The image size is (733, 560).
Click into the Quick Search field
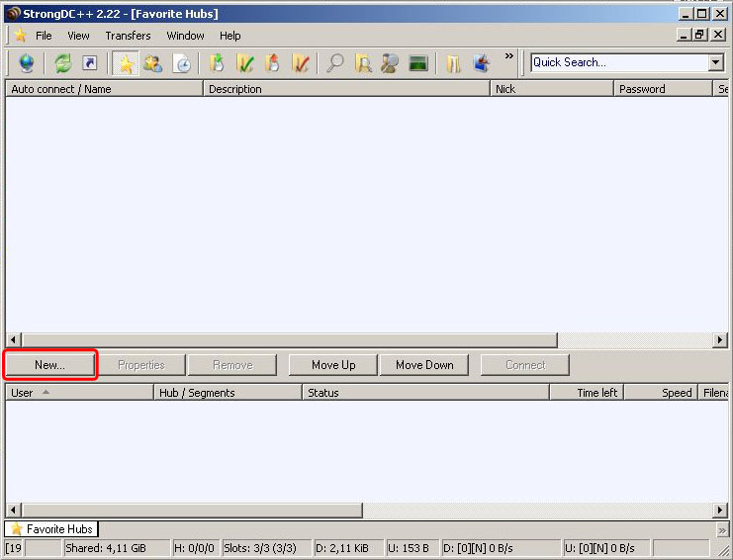tap(620, 62)
